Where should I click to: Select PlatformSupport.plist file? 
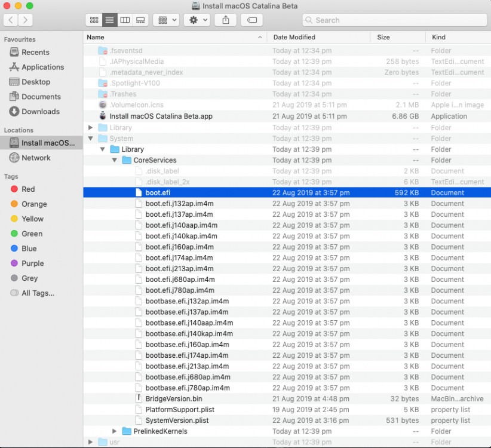(x=287, y=410)
